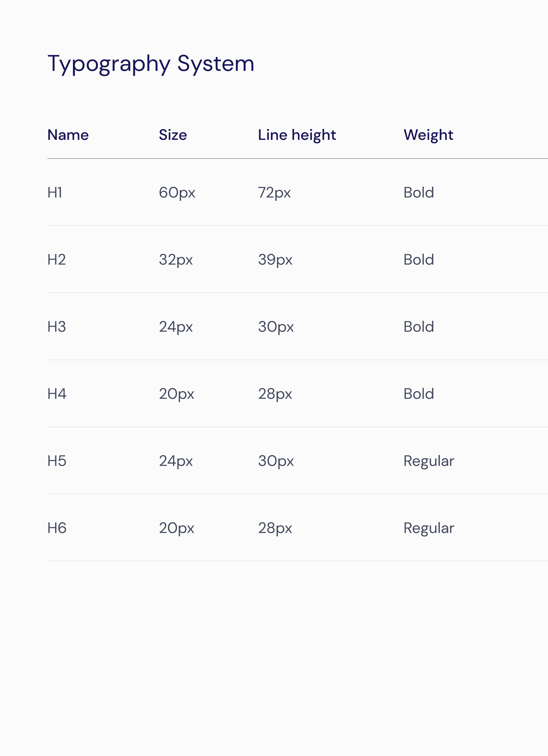The height and width of the screenshot is (756, 548).
Task: Select the H4 row name
Action: pos(57,394)
